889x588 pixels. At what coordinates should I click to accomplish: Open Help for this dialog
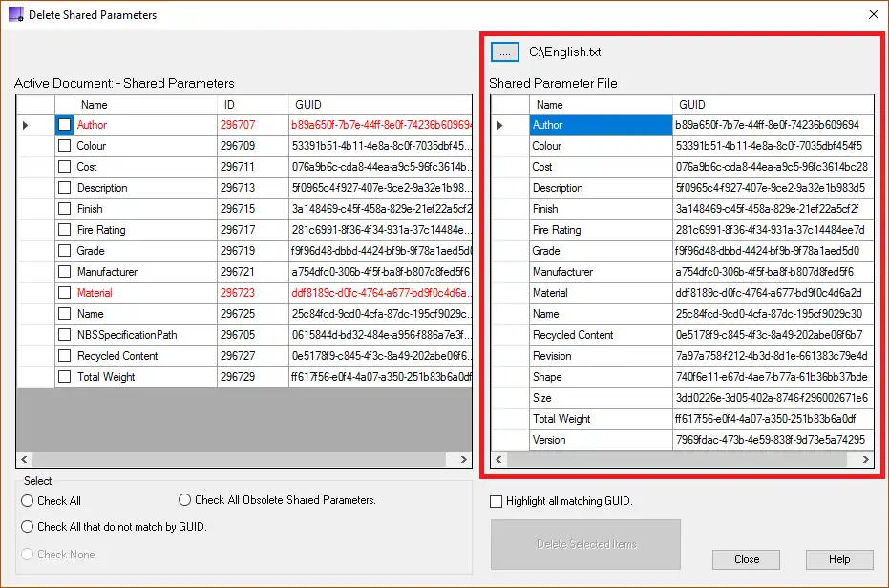(839, 559)
